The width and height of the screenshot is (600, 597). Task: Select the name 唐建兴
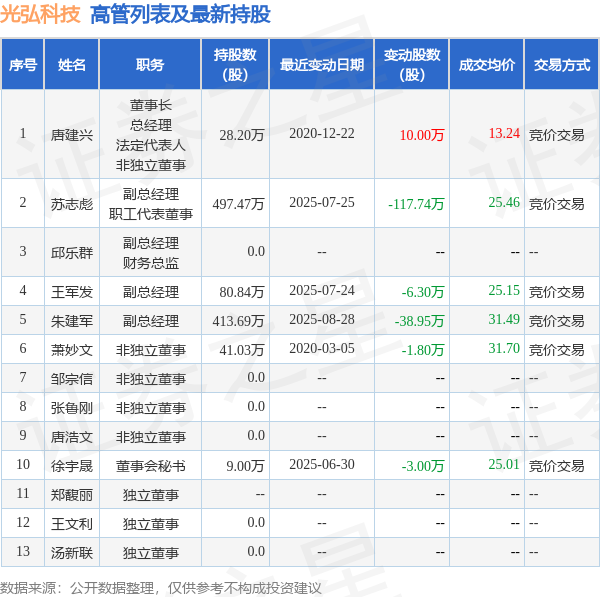[x=72, y=135]
